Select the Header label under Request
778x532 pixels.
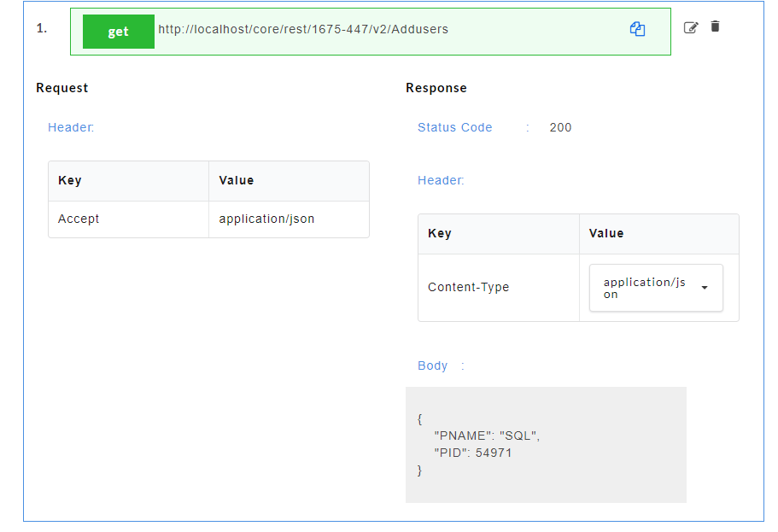point(71,127)
